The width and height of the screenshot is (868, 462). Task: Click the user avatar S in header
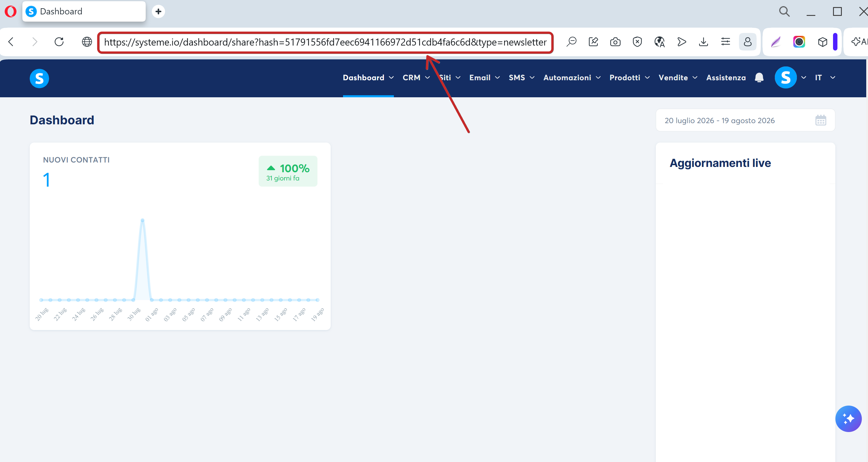[785, 78]
